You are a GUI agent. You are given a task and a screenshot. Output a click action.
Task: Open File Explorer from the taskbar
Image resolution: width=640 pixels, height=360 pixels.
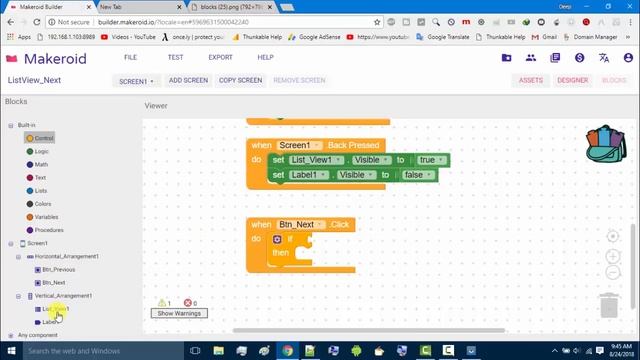(x=218, y=351)
